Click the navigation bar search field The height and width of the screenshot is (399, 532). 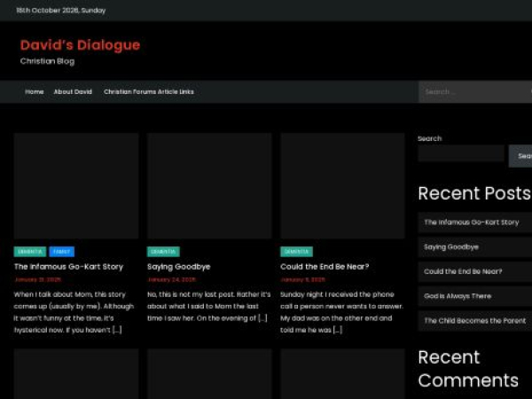coord(475,91)
